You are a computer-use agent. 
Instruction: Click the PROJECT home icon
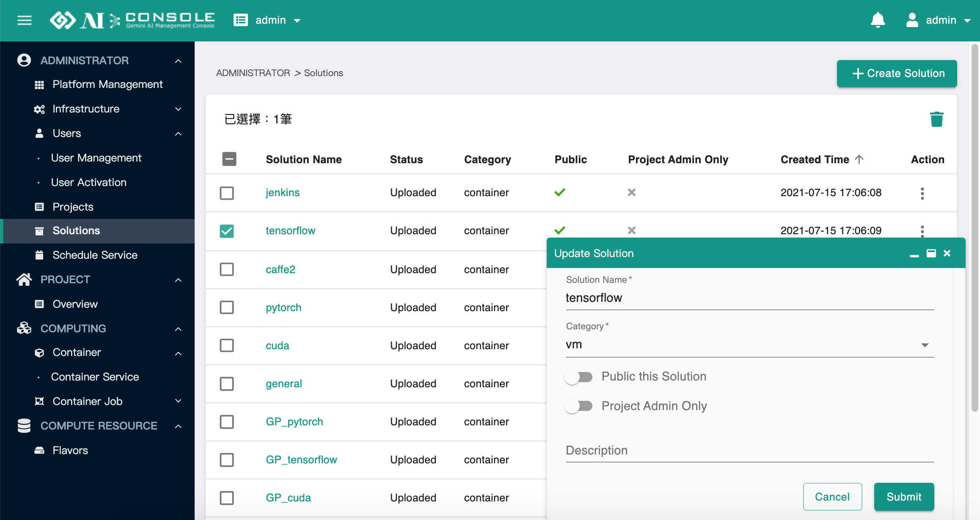(24, 279)
